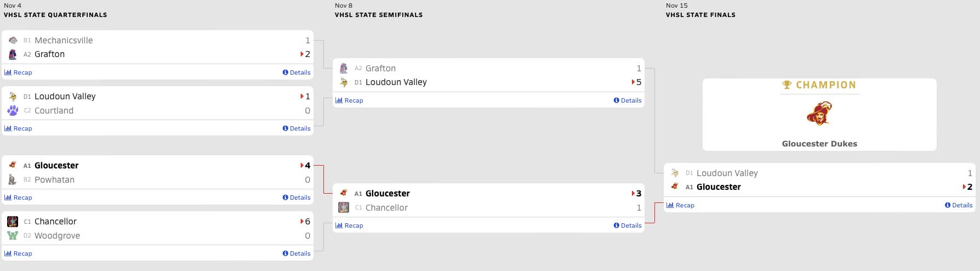Open Details for Loudoun Valley vs Courtland
Screen dimensions: 980x271
coord(297,128)
